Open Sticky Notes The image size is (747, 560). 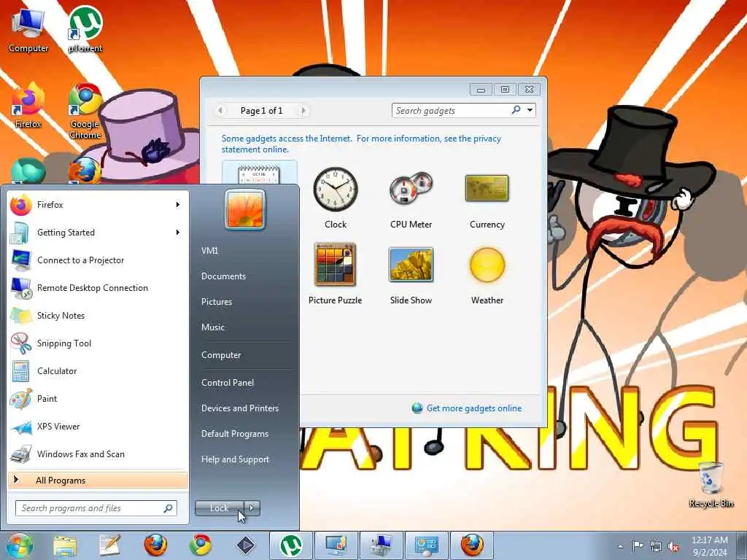98,315
